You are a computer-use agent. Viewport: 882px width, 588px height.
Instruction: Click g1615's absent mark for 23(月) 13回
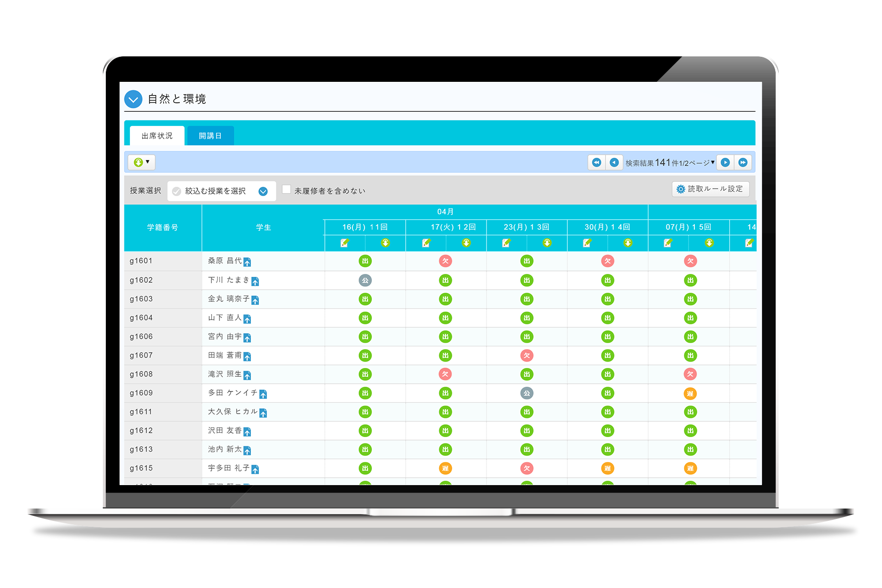(x=527, y=468)
